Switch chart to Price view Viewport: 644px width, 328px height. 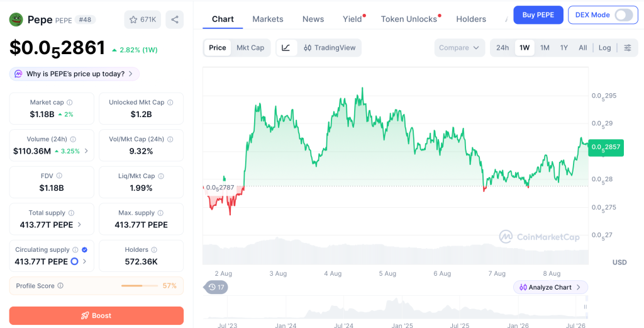tap(217, 48)
